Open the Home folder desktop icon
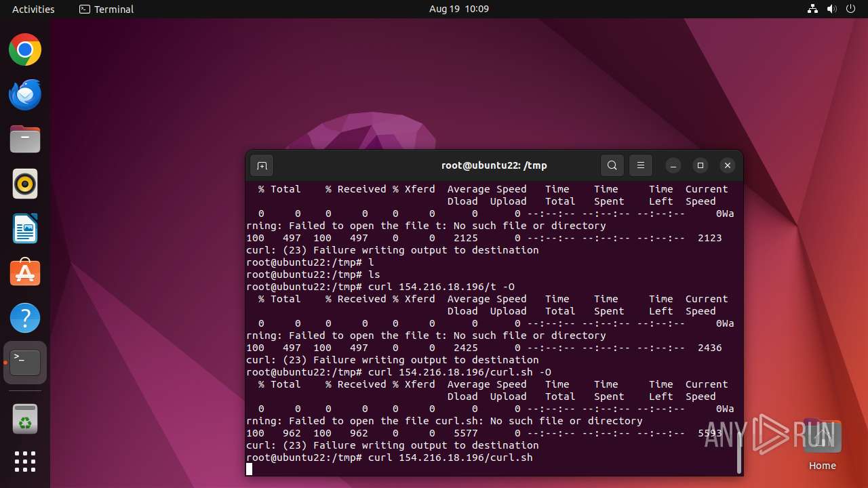The height and width of the screenshot is (488, 868). (x=822, y=445)
